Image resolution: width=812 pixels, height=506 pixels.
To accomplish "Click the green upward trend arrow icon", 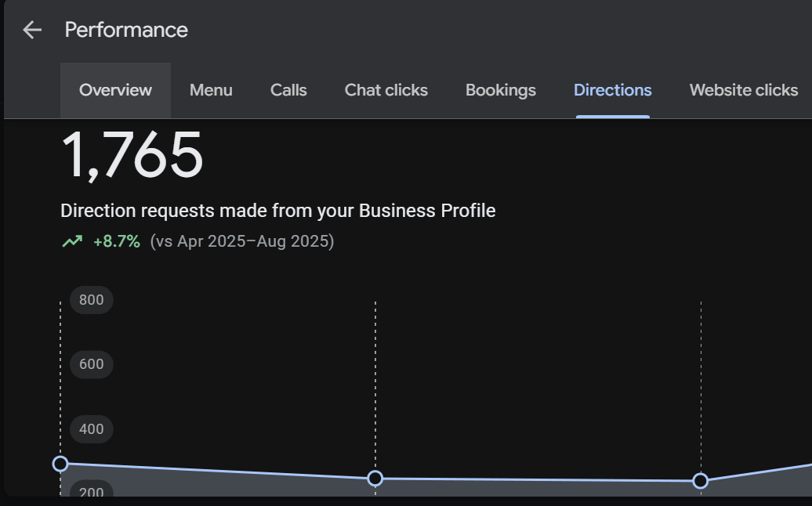I will 72,241.
